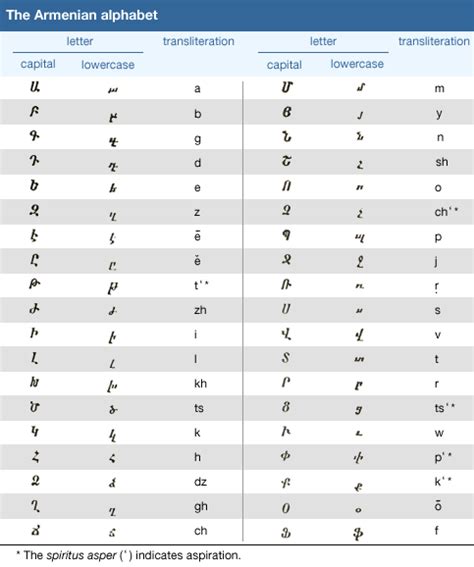Click the transliteration 'zh'
Screen dimensions: 474x567
[200, 310]
